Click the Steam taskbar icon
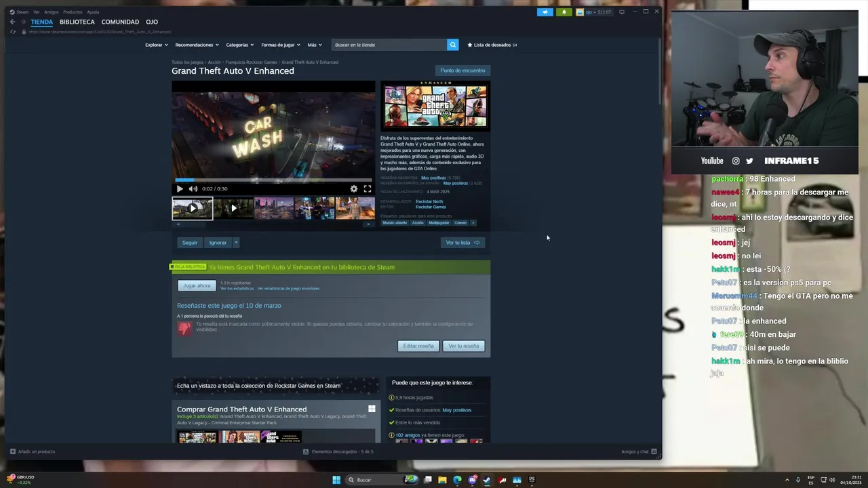Image resolution: width=868 pixels, height=488 pixels. pyautogui.click(x=487, y=480)
